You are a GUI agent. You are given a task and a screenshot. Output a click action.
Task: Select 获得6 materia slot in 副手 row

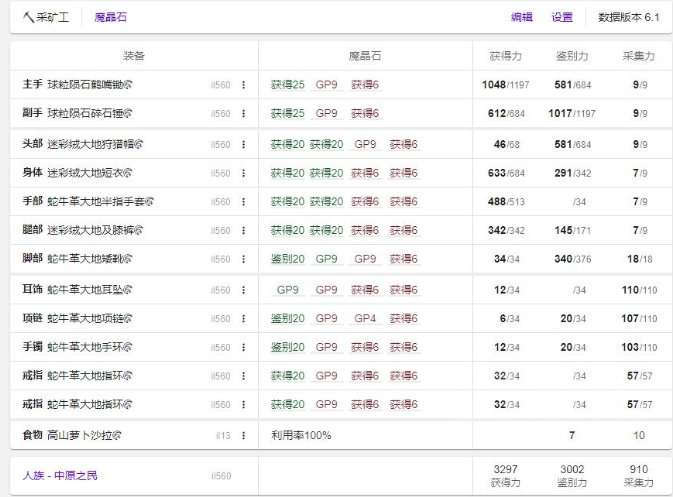coord(365,114)
